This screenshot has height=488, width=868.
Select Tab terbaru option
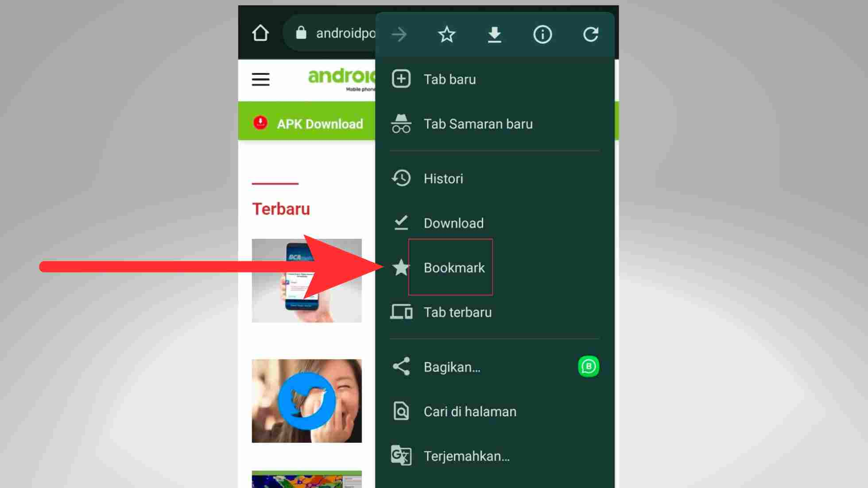[x=457, y=311]
